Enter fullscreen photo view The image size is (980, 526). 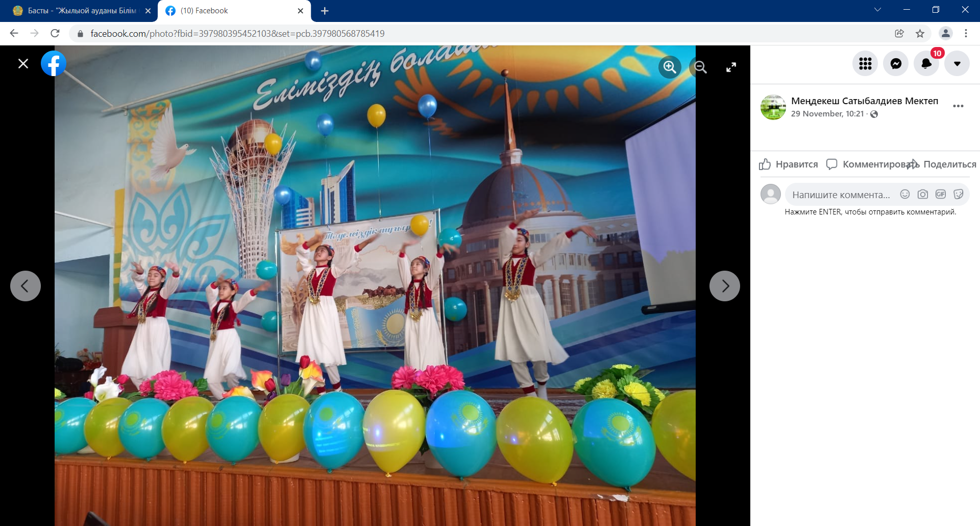pos(731,67)
